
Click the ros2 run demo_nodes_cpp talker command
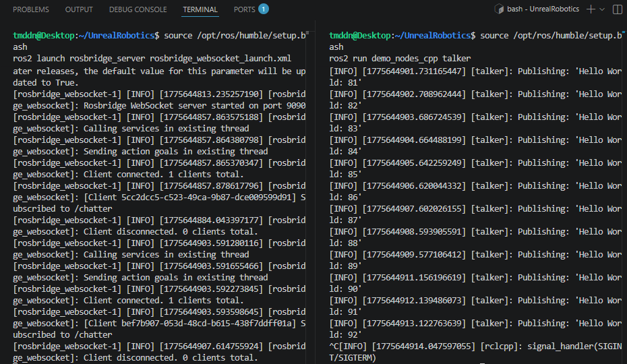tap(400, 59)
